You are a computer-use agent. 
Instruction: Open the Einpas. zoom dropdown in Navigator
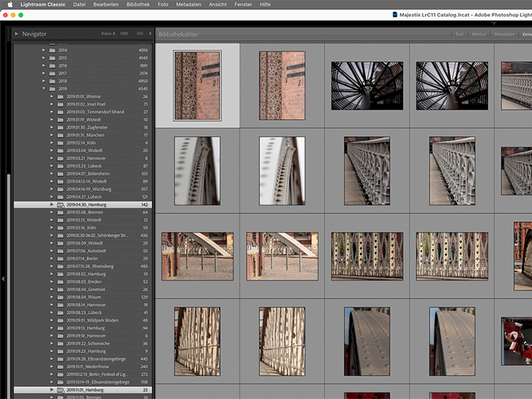tap(108, 34)
